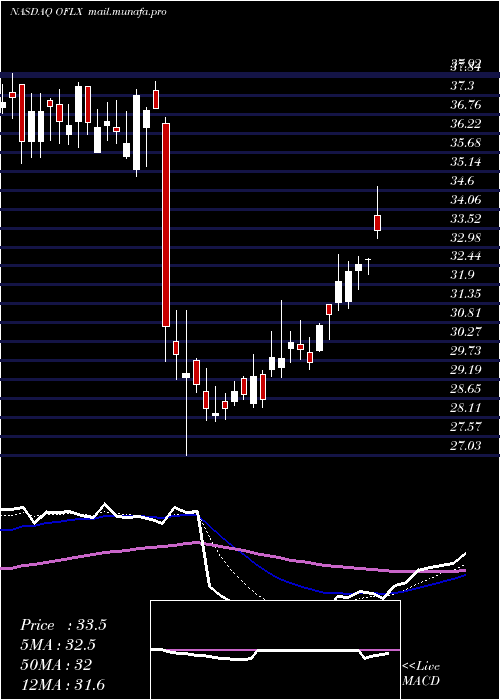Click the 27.57 price axis label
500x700 pixels.
pos(466,427)
